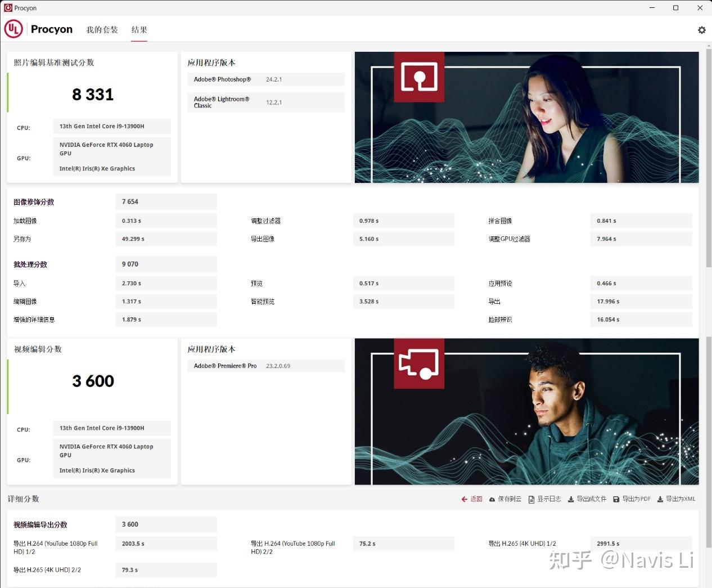Export results with 导出为XML
Viewport: 712px width, 588px height.
click(676, 499)
